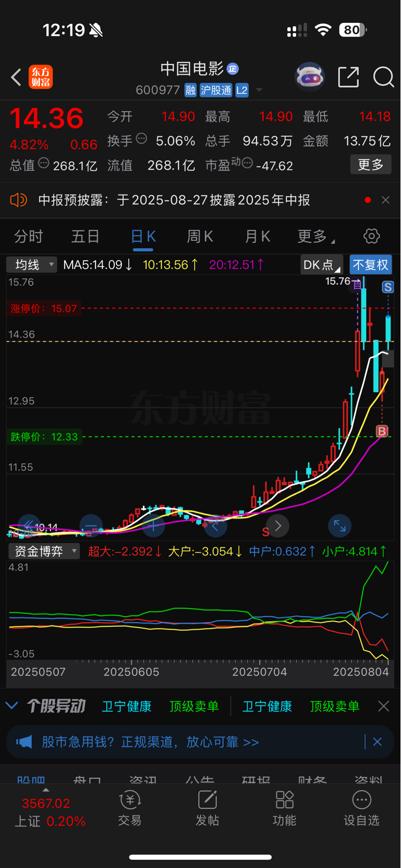Viewport: 401px width, 868px height.
Task: Tap the B buy marker on chart
Action: point(382,431)
